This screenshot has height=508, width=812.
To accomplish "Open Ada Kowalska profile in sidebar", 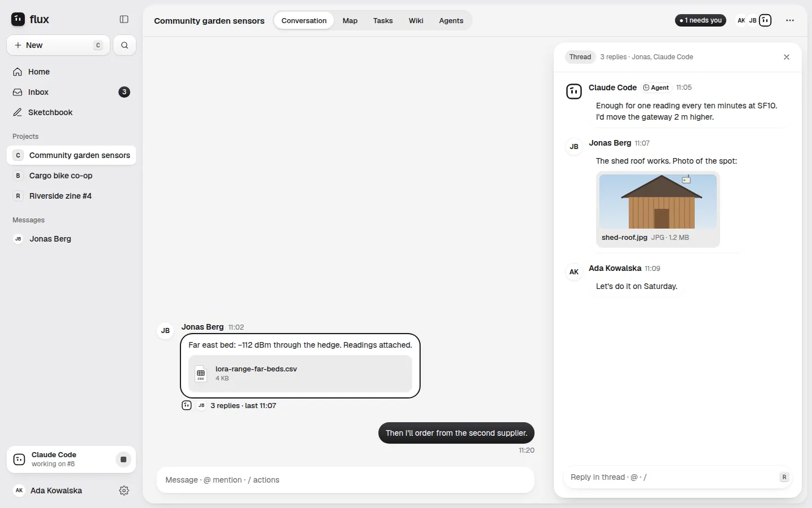I will point(56,491).
